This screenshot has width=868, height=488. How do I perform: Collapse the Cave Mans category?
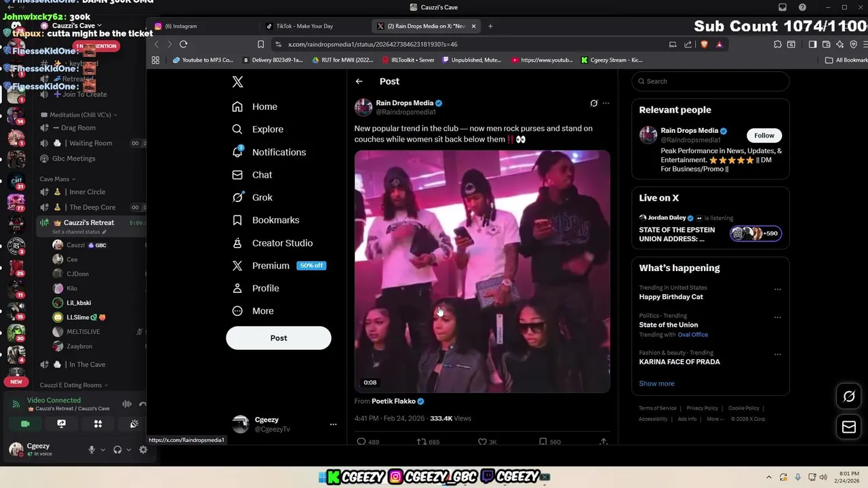pos(58,179)
